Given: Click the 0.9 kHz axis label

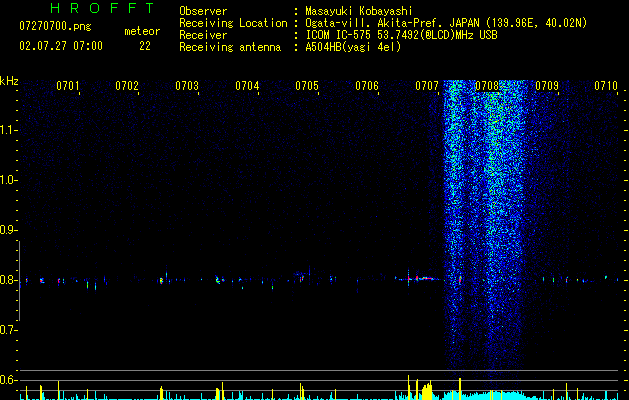Looking at the screenshot, I should point(7,230).
